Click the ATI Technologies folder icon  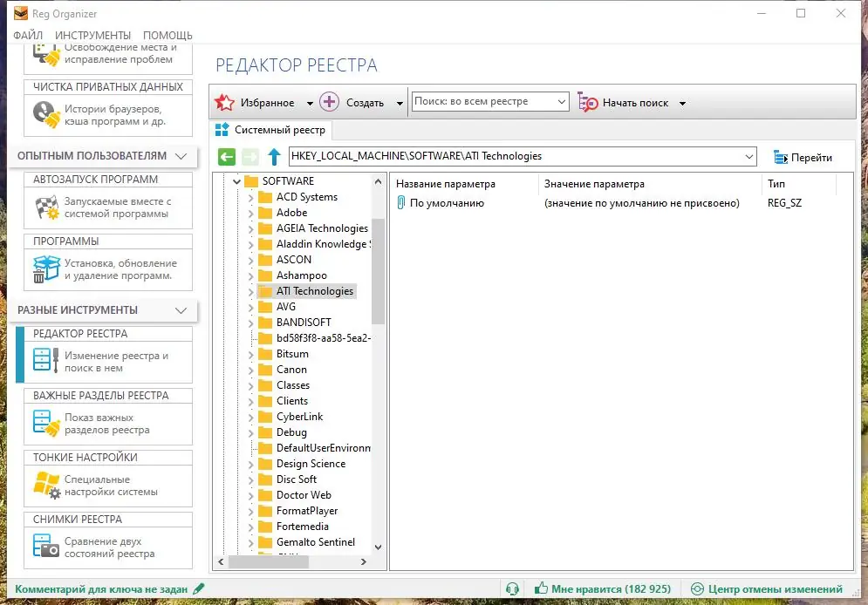pos(266,291)
